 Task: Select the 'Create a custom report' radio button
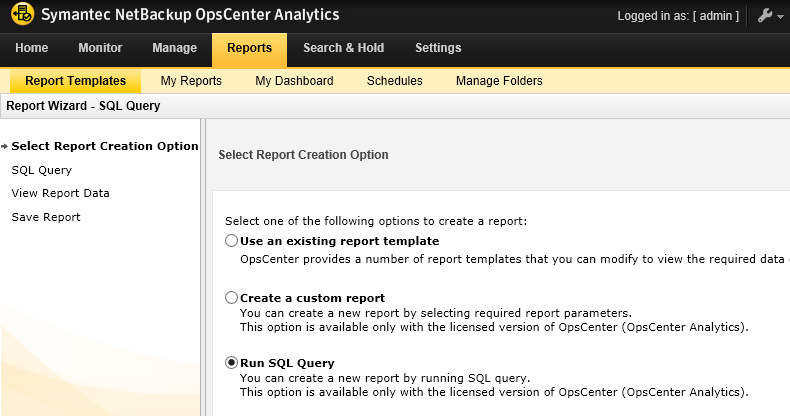(x=231, y=298)
